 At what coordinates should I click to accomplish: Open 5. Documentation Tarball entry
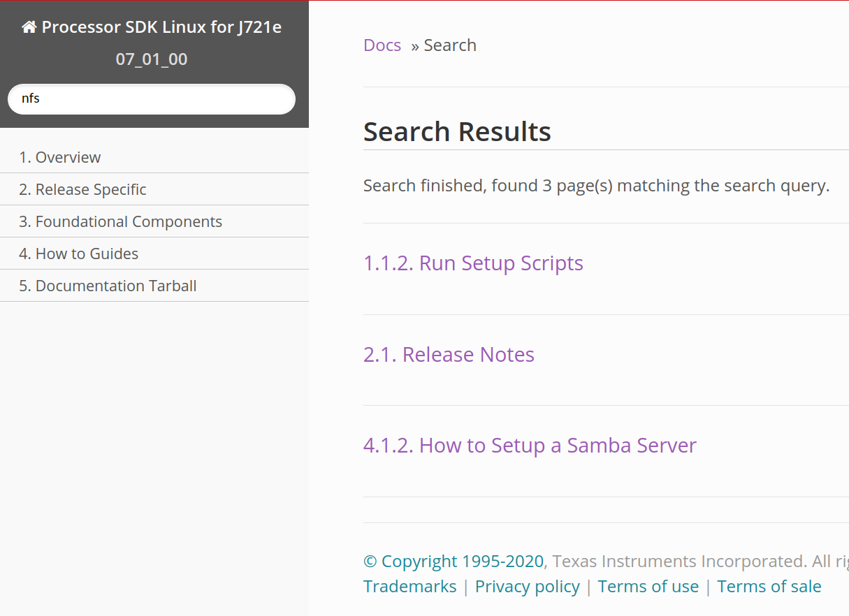tap(154, 286)
